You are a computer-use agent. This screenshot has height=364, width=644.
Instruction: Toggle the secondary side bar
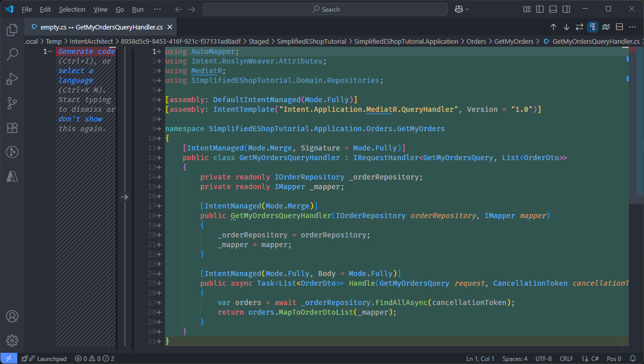[566, 9]
